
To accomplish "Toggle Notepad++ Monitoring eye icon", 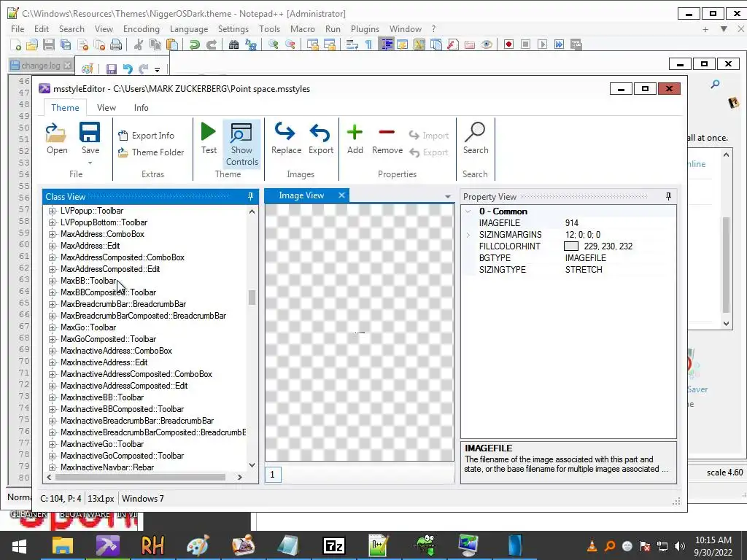I will click(x=487, y=44).
